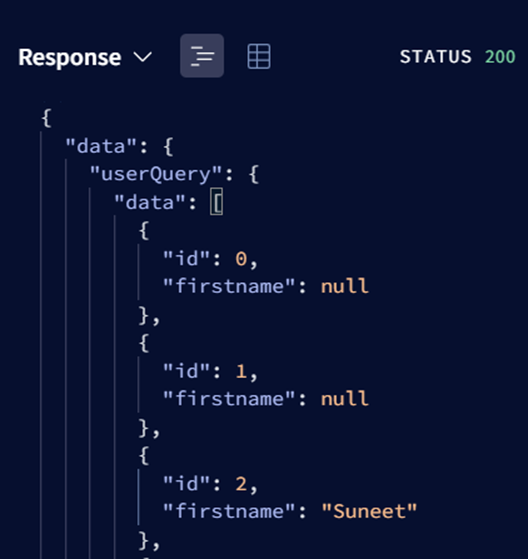Click the opening brace of second array object
This screenshot has height=559, width=528.
click(x=144, y=343)
